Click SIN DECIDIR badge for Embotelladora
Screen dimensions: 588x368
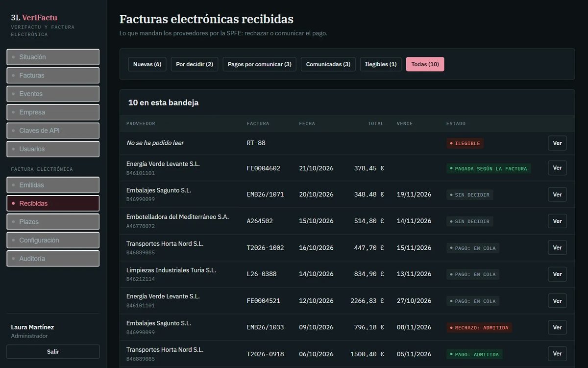coord(470,221)
